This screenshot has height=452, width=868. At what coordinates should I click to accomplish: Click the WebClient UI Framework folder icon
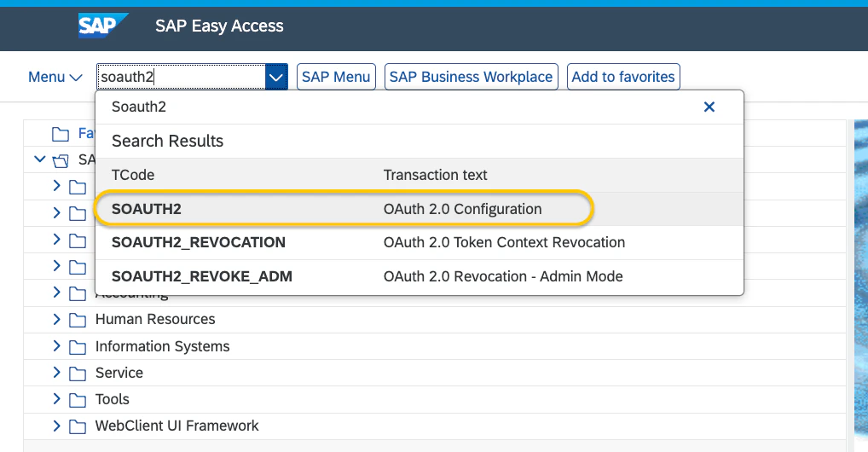(x=78, y=426)
